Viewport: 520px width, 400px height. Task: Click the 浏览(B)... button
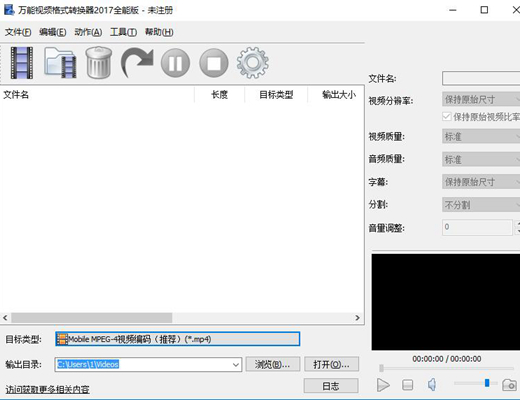coord(273,364)
